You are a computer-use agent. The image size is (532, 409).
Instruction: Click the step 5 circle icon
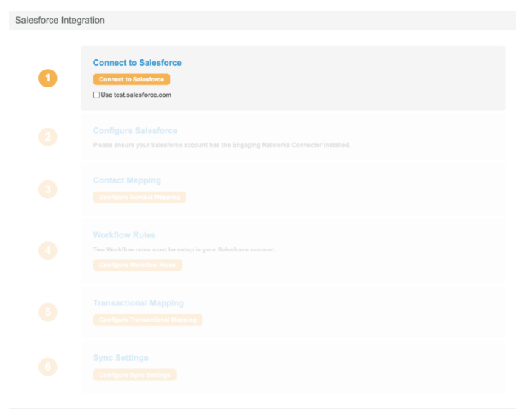coord(47,312)
